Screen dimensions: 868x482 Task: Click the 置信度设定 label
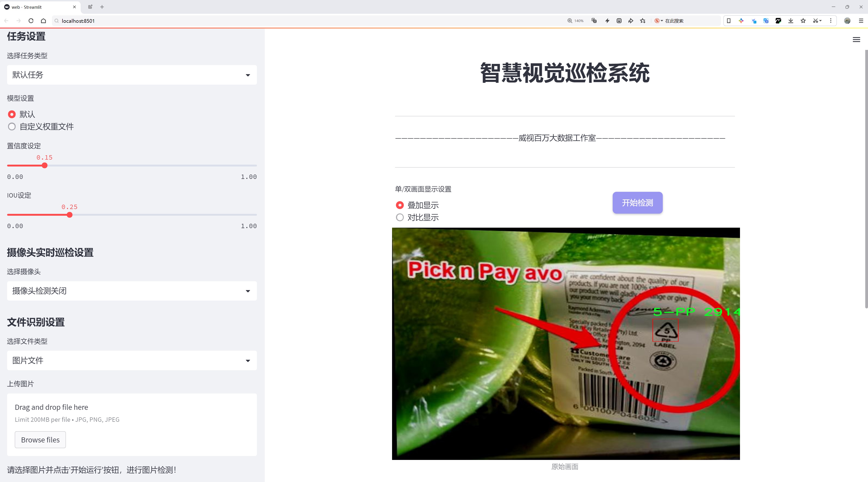(24, 146)
